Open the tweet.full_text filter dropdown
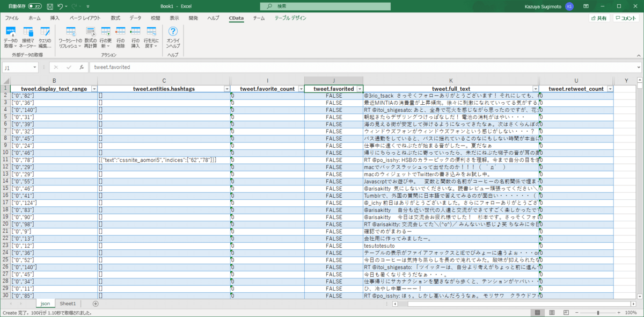The height and width of the screenshot is (317, 644). 535,89
